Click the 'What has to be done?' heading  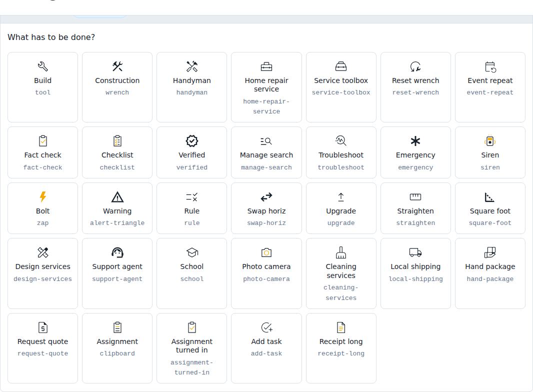[51, 37]
